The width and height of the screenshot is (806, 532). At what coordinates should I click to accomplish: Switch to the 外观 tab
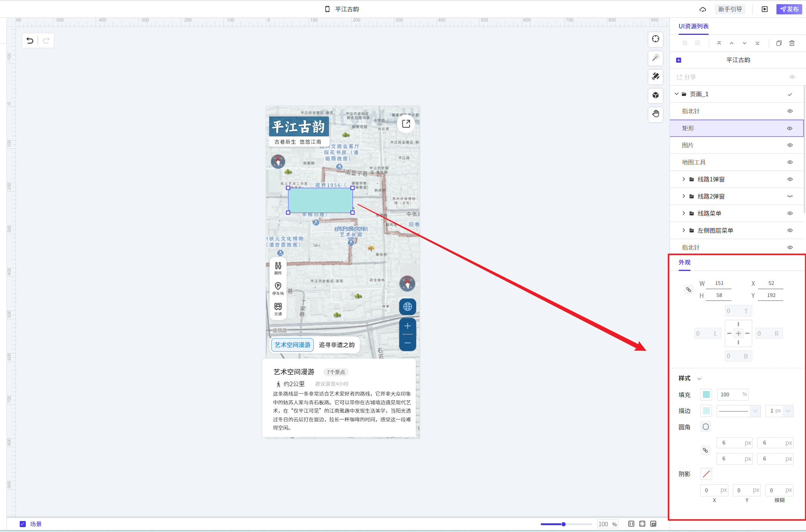tap(684, 262)
